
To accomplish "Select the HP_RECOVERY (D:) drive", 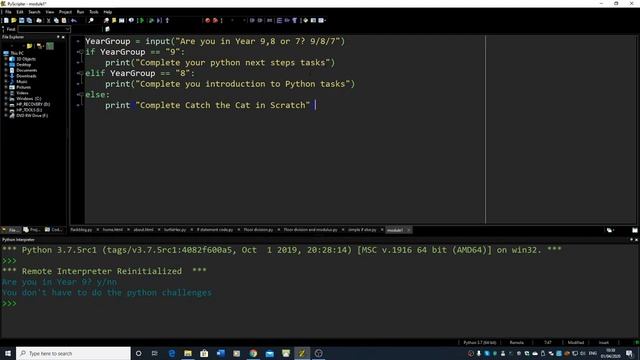I will point(33,104).
